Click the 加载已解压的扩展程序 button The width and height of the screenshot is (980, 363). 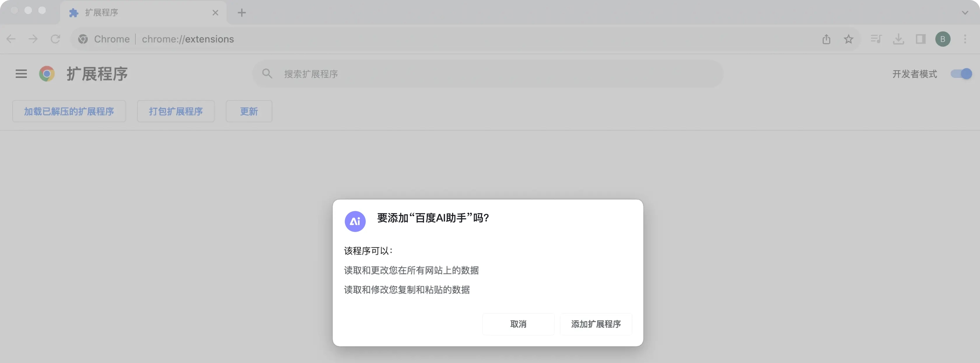click(69, 111)
